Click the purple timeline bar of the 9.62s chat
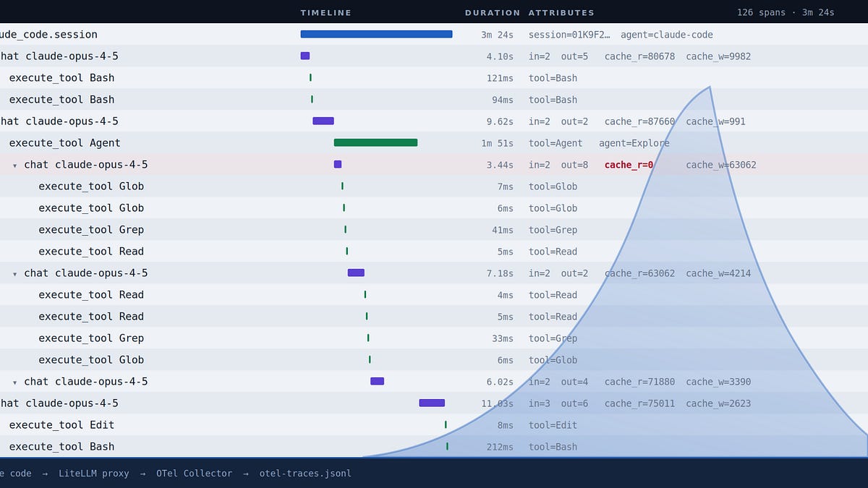Viewport: 868px width, 488px height. coord(323,121)
